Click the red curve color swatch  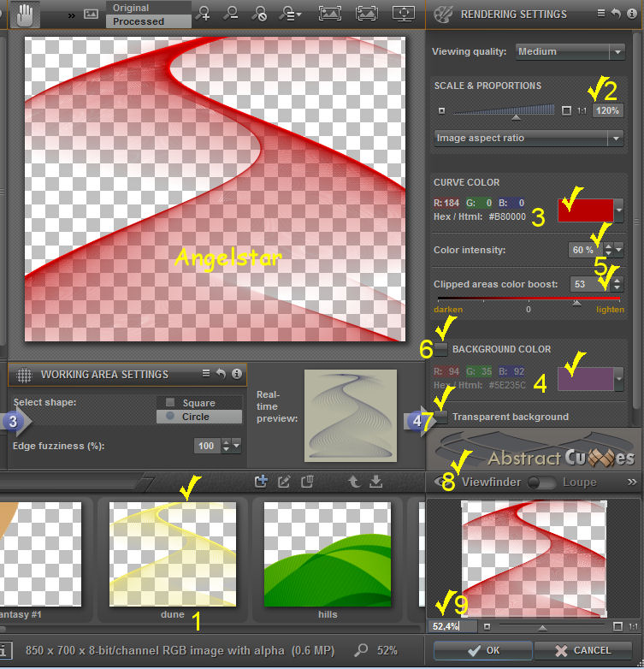[585, 210]
